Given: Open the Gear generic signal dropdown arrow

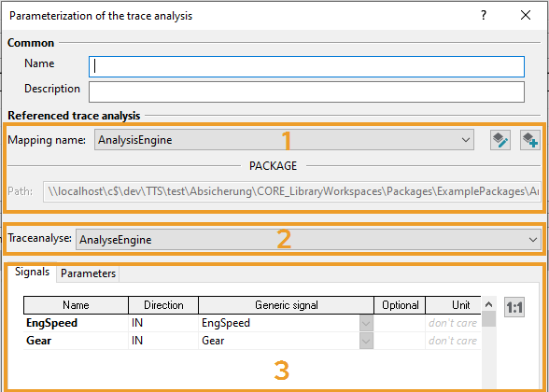Looking at the screenshot, I should pos(366,341).
